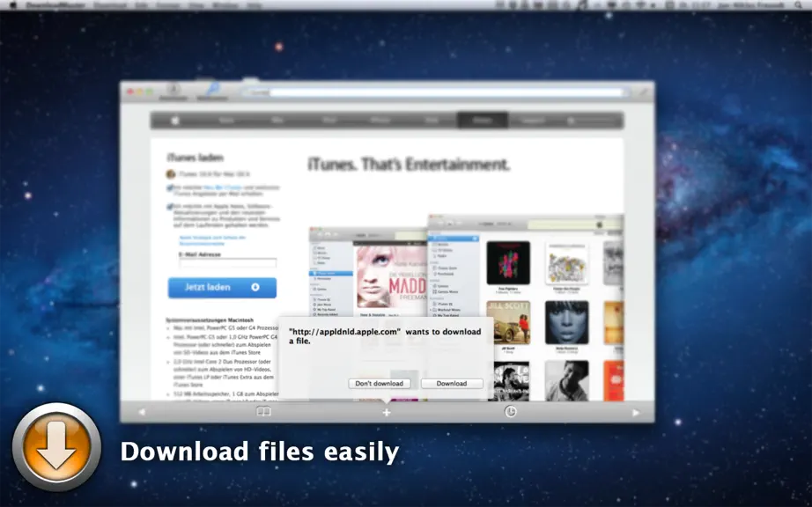The image size is (812, 507).
Task: Click the blue 'Jetzt laden' button
Action: click(x=222, y=288)
